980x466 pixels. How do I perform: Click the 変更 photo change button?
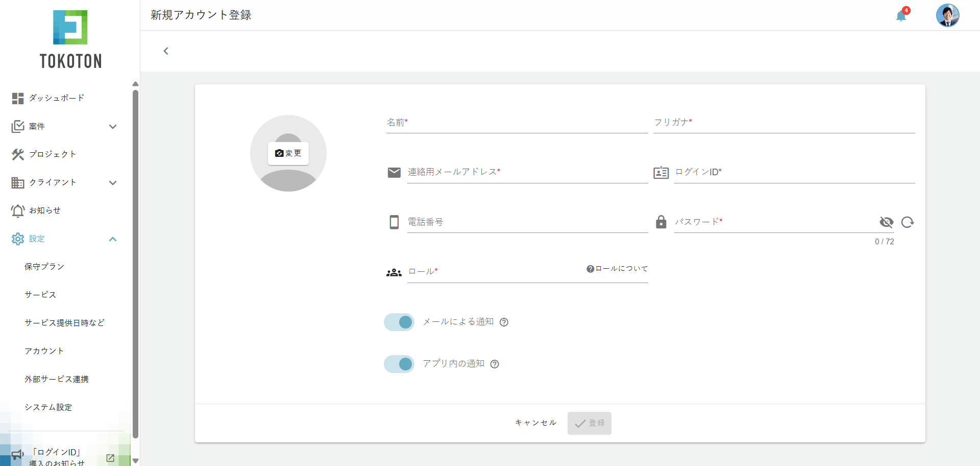(288, 153)
